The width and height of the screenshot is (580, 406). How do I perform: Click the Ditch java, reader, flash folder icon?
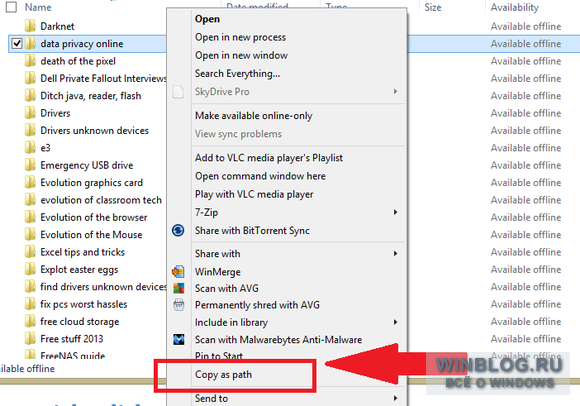30,96
